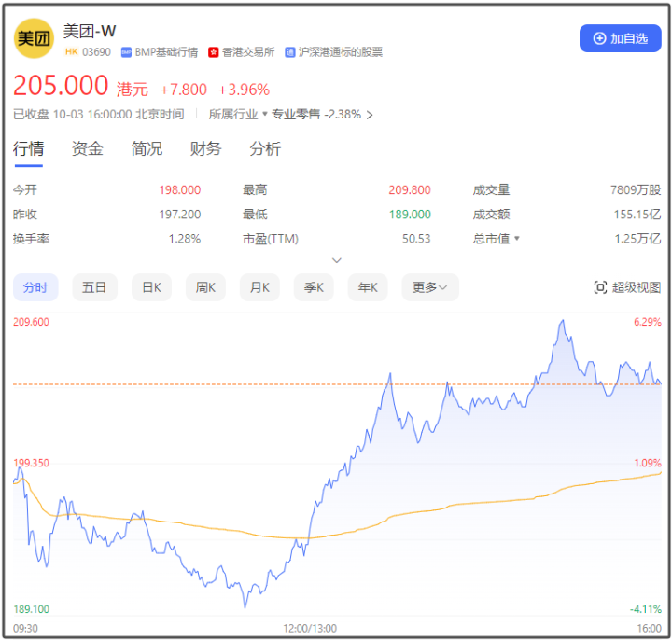Click the Hong Kong exchange flag icon
The width and height of the screenshot is (672, 640).
click(x=214, y=52)
